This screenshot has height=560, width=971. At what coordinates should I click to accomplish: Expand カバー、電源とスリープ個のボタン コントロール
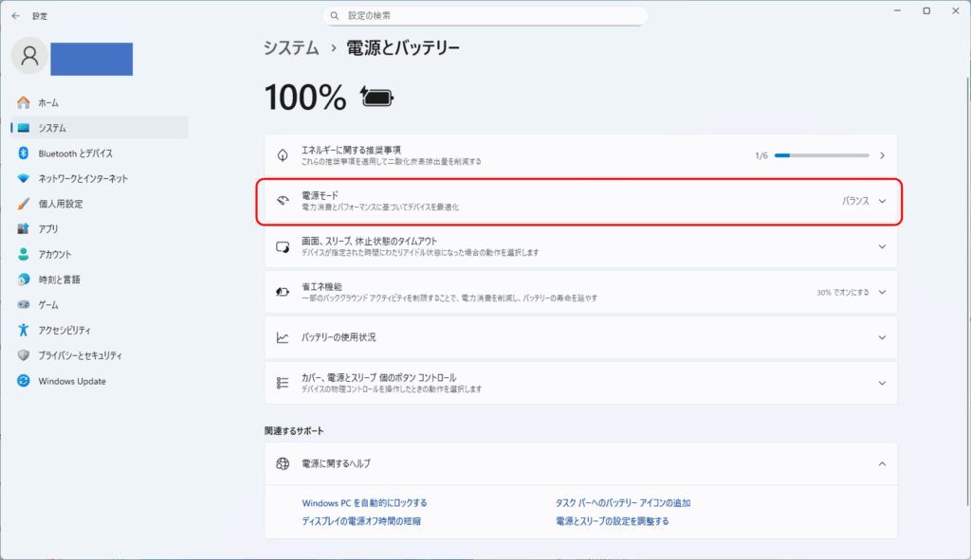tap(882, 383)
